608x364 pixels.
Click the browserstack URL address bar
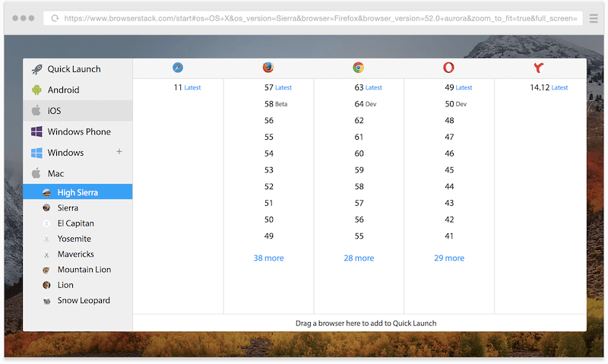[313, 18]
